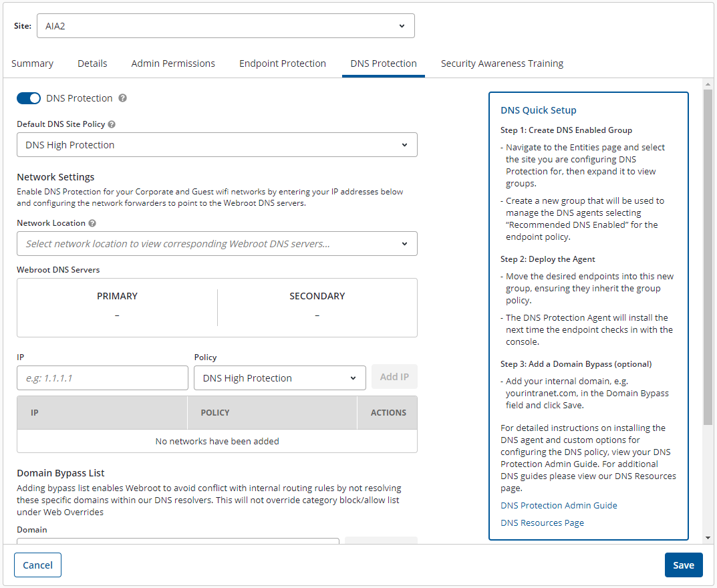Image resolution: width=717 pixels, height=588 pixels.
Task: Switch to the Details tab
Action: coord(92,63)
